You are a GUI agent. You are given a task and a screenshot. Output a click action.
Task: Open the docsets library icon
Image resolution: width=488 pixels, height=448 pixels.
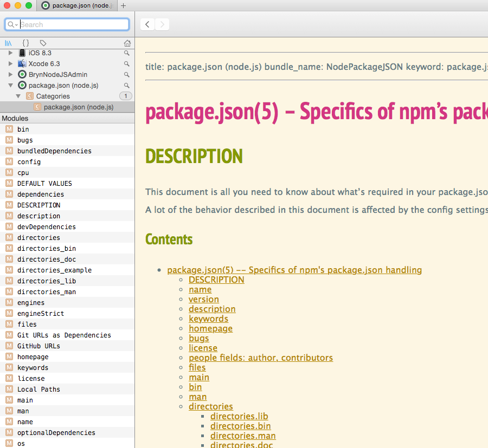(9, 43)
